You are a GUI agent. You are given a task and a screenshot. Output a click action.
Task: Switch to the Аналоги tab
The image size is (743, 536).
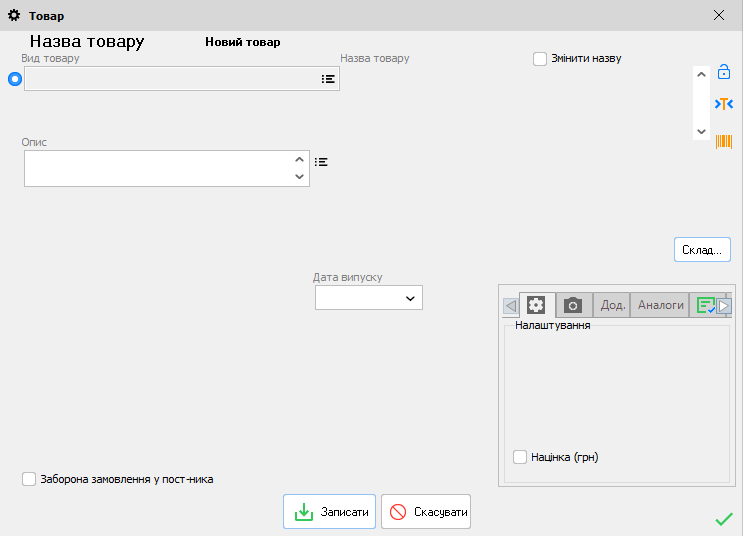[x=660, y=305]
